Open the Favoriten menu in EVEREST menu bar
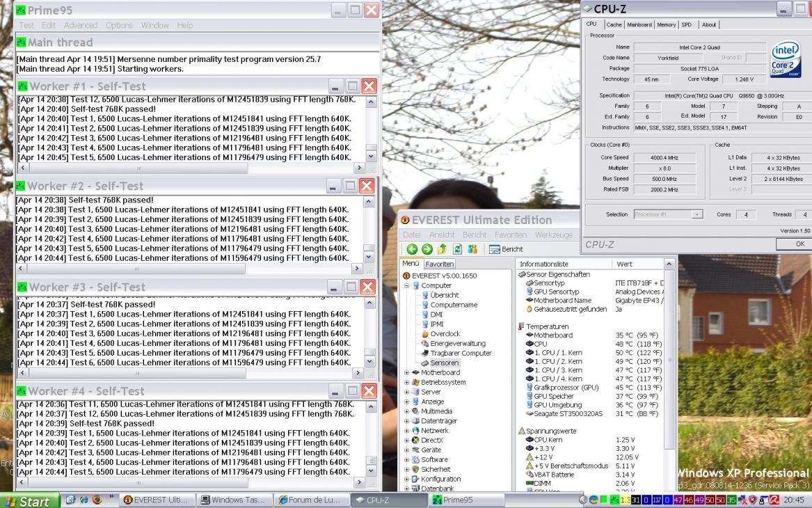Viewport: 812px width, 508px height. click(510, 235)
